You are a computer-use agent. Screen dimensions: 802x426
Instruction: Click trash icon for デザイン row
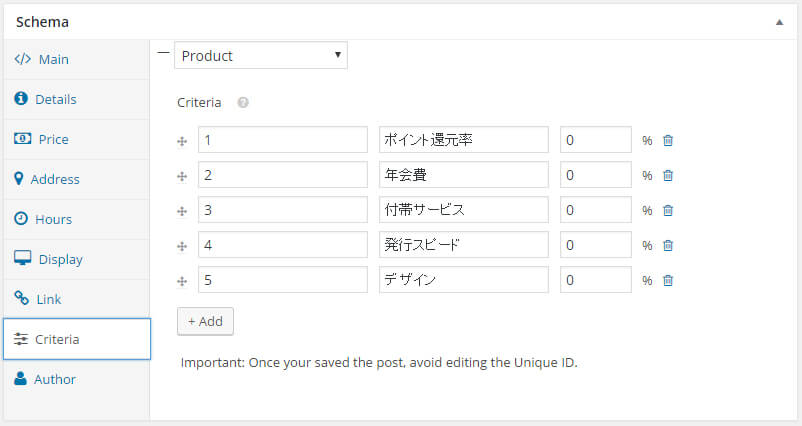pyautogui.click(x=667, y=280)
